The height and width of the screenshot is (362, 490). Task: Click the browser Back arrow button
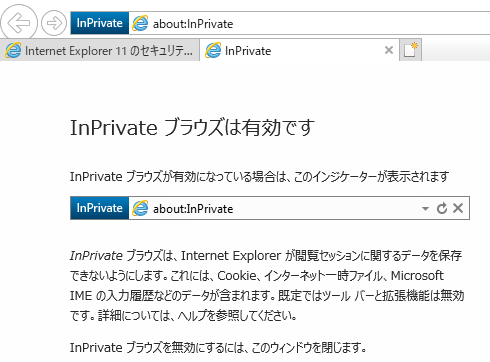click(x=19, y=23)
